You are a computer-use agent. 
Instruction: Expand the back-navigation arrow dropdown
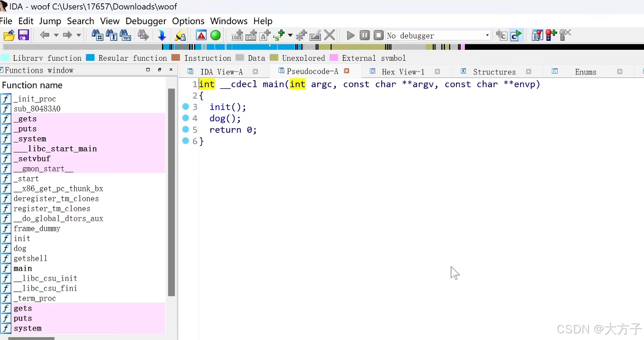coord(56,35)
